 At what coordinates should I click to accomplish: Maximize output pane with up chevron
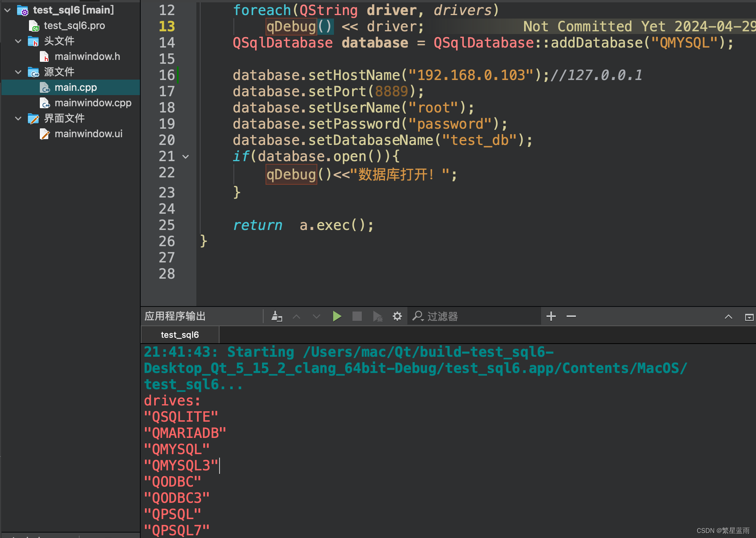(x=729, y=317)
